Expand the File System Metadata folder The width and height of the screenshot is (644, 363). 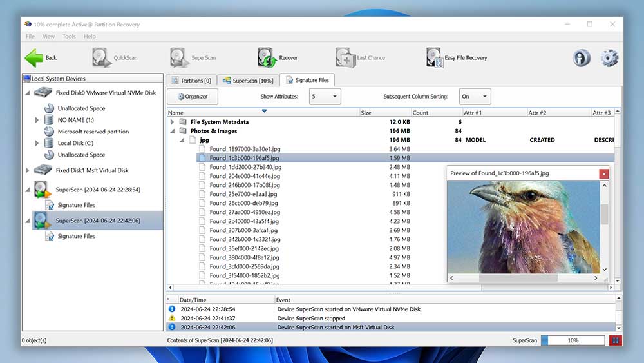(x=172, y=122)
